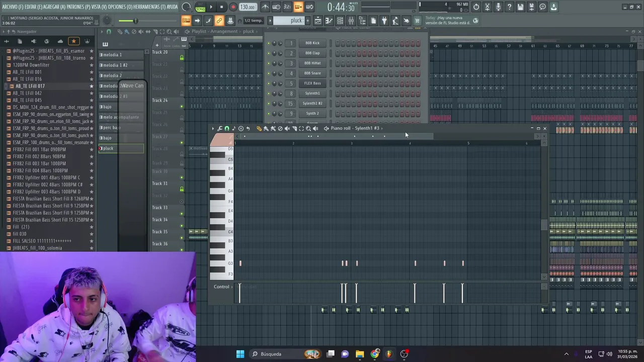The image size is (644, 362).
Task: Open the AGREGAR (A) menu
Action: tap(55, 7)
